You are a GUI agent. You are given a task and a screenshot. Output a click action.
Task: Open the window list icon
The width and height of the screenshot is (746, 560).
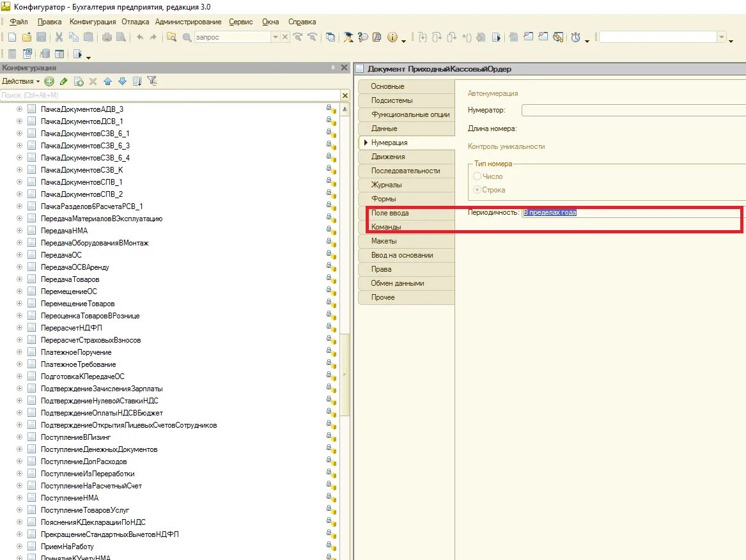[330, 37]
